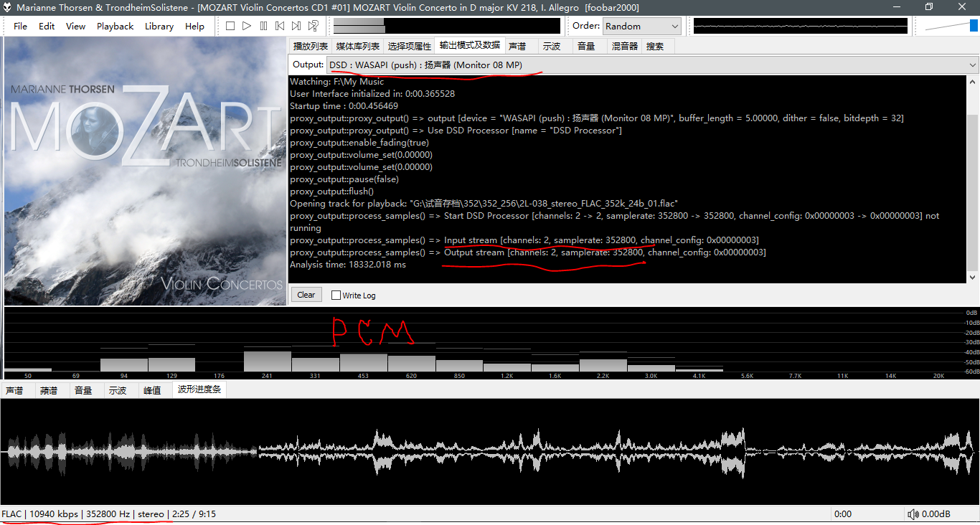Screen dimensions: 980x525
Task: Click the Stop playback button
Action: 230,26
